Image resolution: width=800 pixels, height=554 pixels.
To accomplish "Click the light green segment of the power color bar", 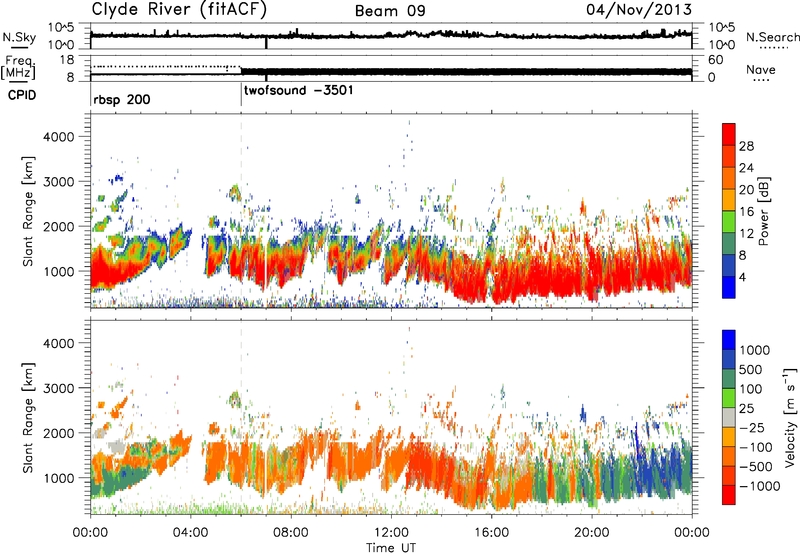I will [729, 222].
